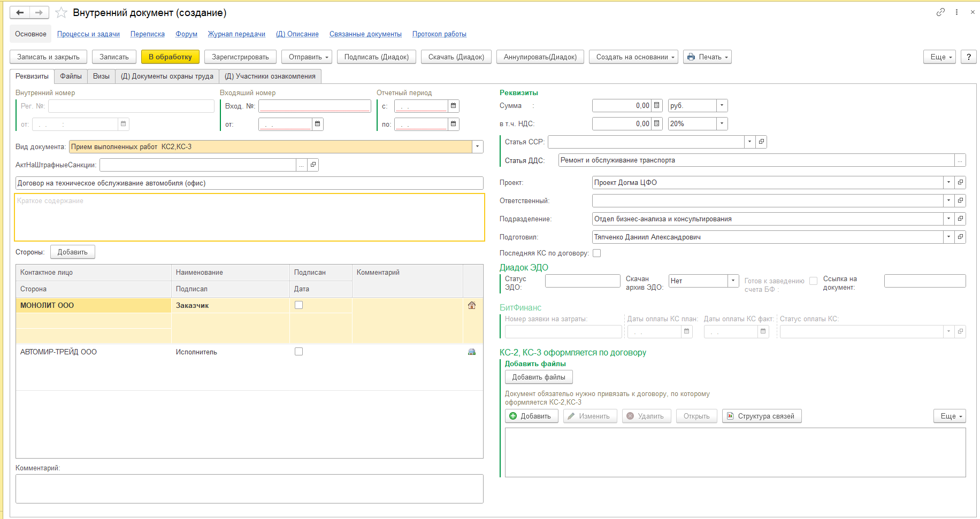The image size is (980, 519).
Task: Open the НДС rate 20% dropdown
Action: (x=722, y=124)
